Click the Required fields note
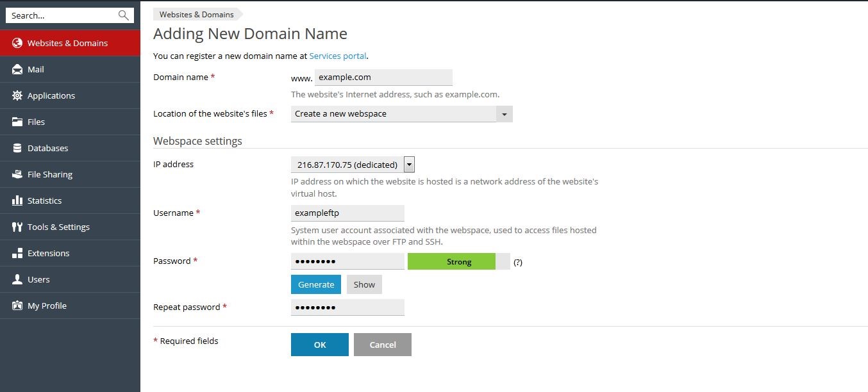This screenshot has width=868, height=392. pos(186,341)
